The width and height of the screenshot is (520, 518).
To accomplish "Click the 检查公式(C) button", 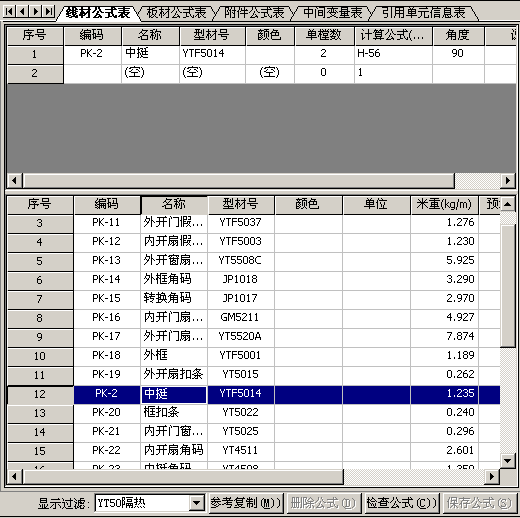I will [401, 503].
